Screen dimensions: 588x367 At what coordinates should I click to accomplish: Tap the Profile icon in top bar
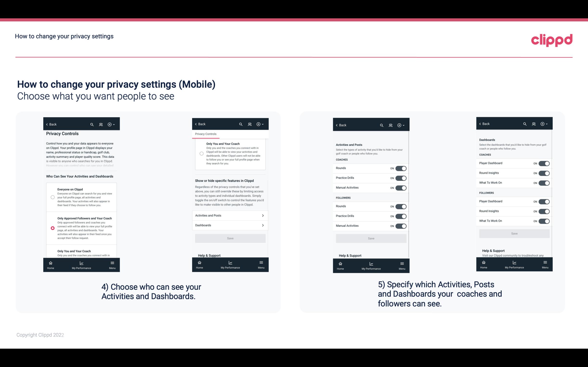click(101, 124)
